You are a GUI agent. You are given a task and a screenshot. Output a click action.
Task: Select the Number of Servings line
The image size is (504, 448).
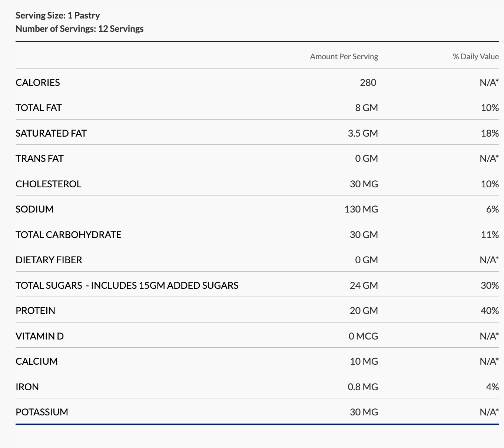coord(79,29)
